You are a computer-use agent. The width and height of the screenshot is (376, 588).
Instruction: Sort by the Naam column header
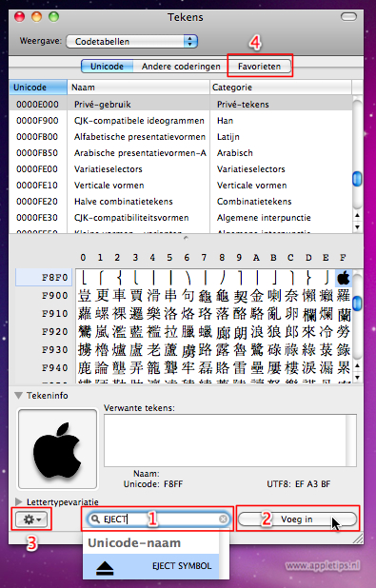(x=138, y=88)
